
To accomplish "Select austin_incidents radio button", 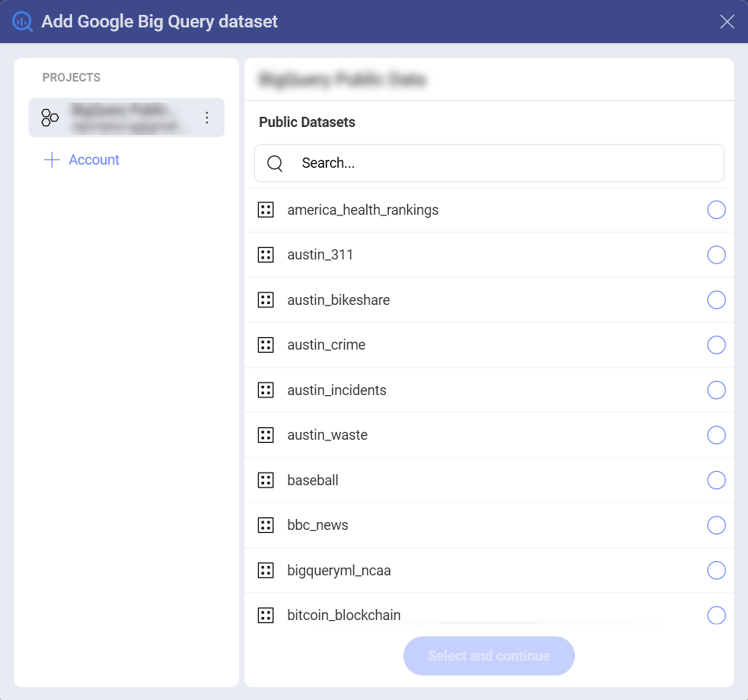I will 716,390.
